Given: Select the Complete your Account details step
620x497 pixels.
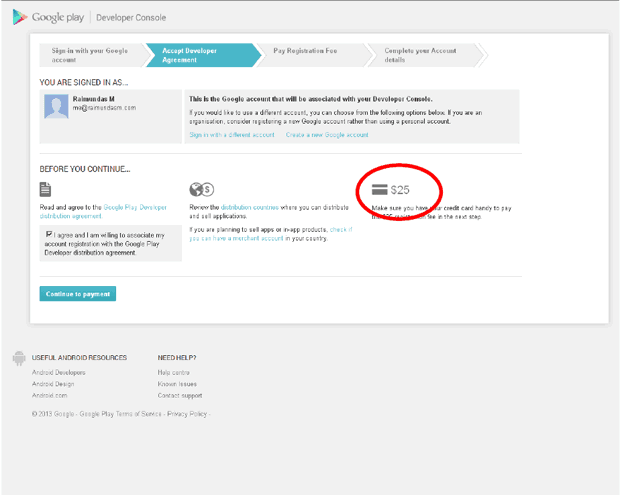Looking at the screenshot, I should [x=425, y=55].
